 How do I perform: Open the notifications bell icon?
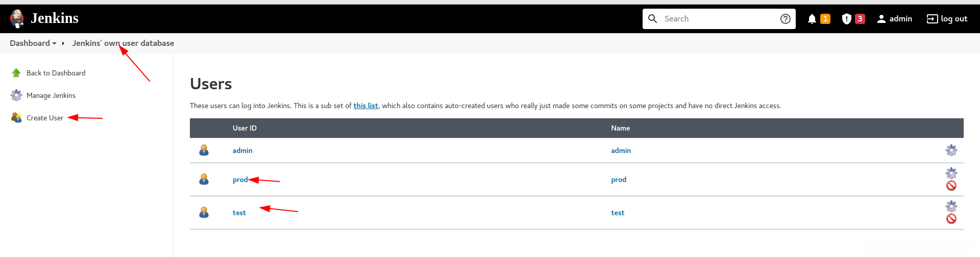(x=812, y=19)
